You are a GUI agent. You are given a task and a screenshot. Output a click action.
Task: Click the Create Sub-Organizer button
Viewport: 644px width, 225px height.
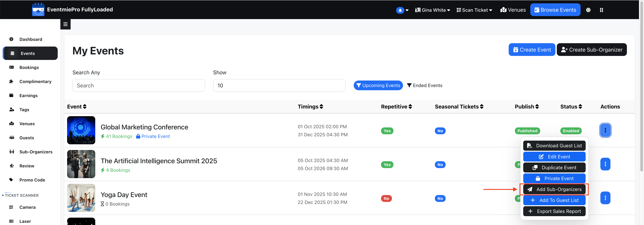(592, 50)
